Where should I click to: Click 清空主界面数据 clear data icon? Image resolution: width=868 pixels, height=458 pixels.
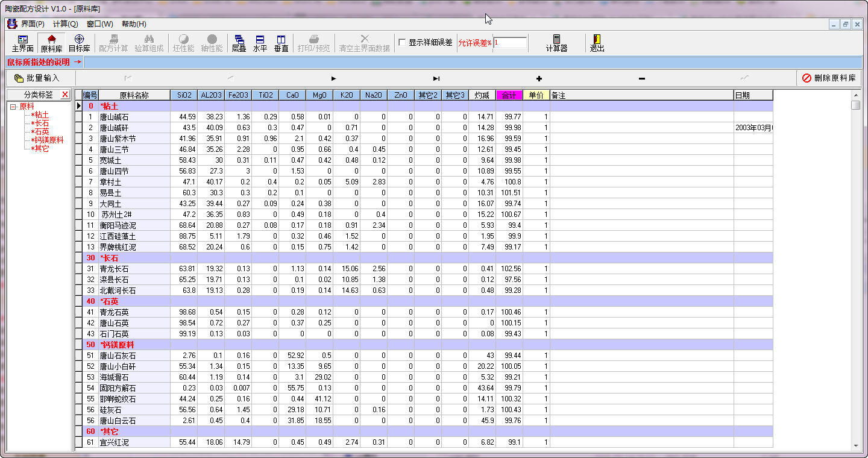coord(364,43)
